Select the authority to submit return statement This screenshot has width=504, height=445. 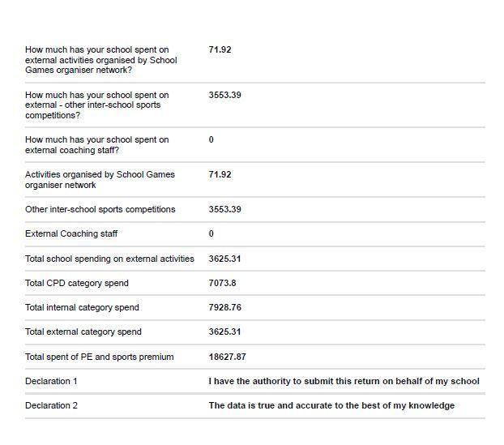(x=344, y=381)
